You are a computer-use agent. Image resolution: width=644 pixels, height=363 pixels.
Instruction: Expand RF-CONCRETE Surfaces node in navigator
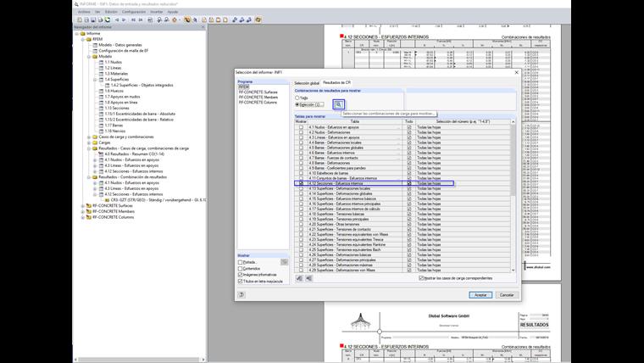[x=83, y=205]
